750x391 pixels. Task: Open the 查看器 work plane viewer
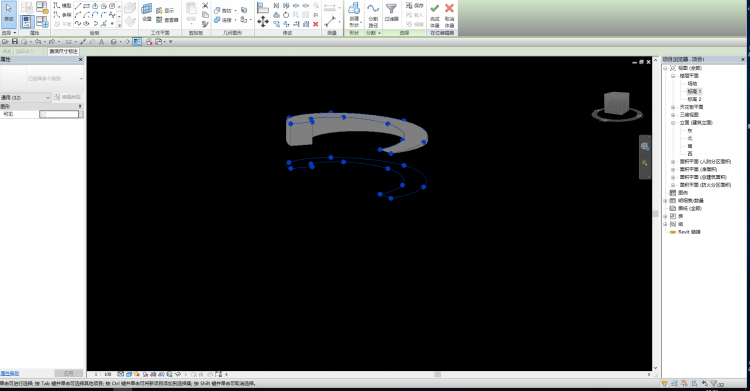[x=167, y=20]
